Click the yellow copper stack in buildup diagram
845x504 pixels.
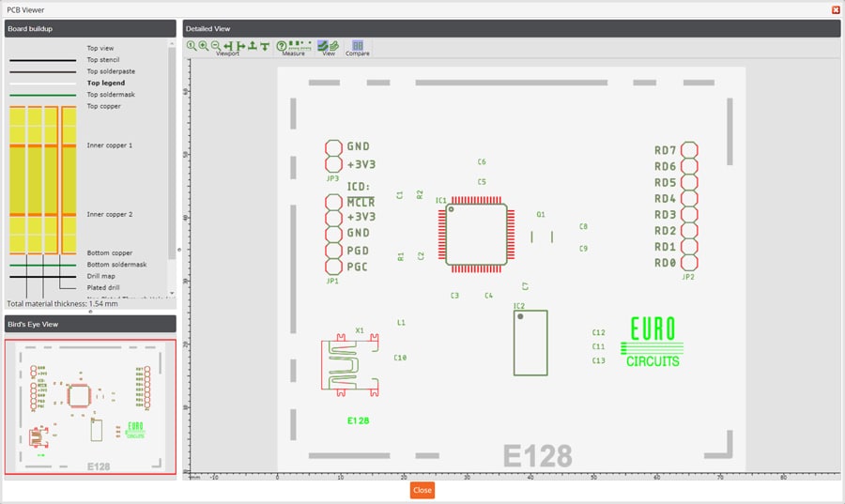pyautogui.click(x=42, y=180)
